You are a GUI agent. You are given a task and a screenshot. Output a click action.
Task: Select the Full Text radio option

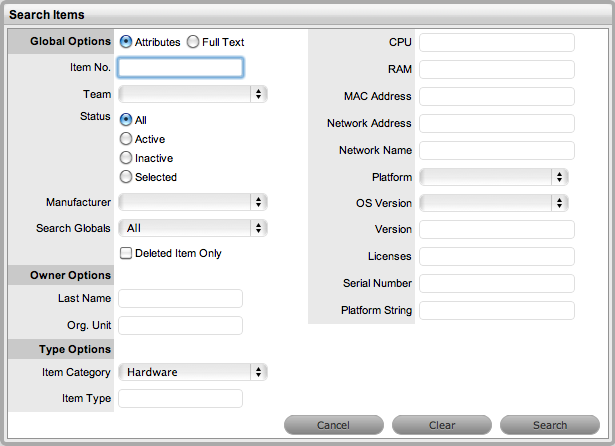pos(193,42)
